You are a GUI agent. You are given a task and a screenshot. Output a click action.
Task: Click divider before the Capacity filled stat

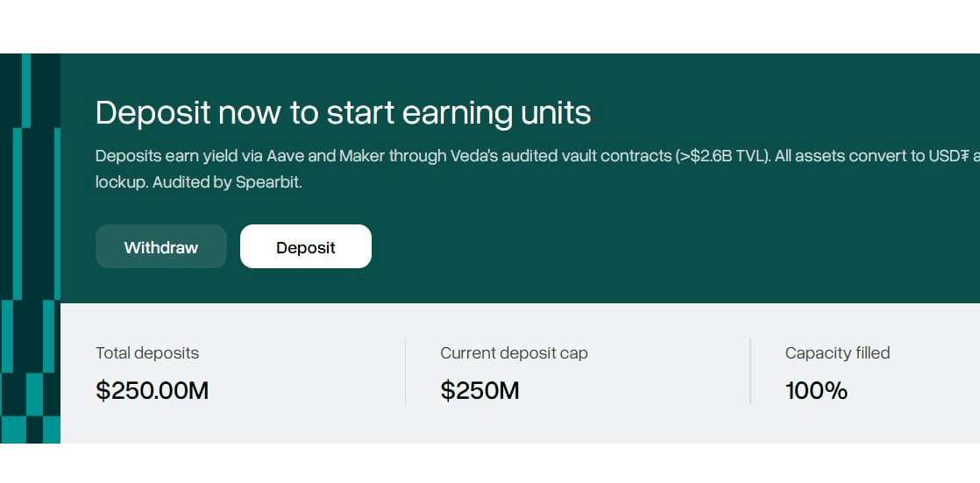750,372
